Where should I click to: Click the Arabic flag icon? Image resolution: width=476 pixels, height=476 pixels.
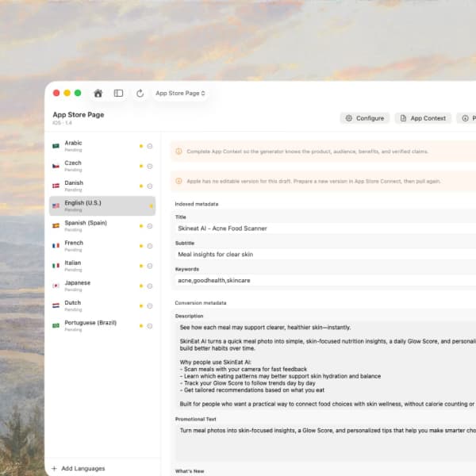(56, 146)
